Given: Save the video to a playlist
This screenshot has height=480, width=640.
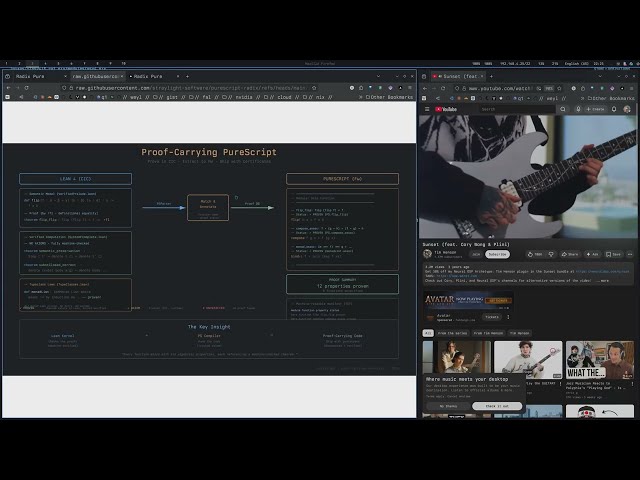Looking at the screenshot, I should pyautogui.click(x=613, y=254).
